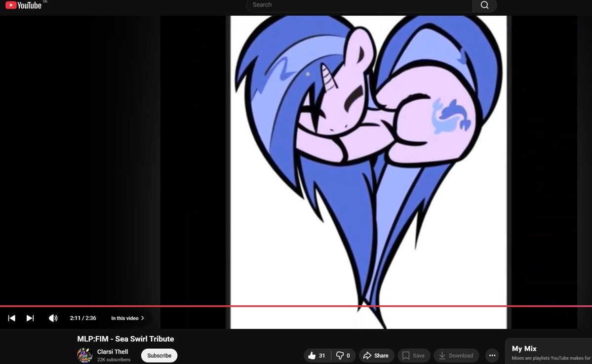Click the magnifying glass search button
Viewport: 592px width, 364px height.
click(x=484, y=5)
